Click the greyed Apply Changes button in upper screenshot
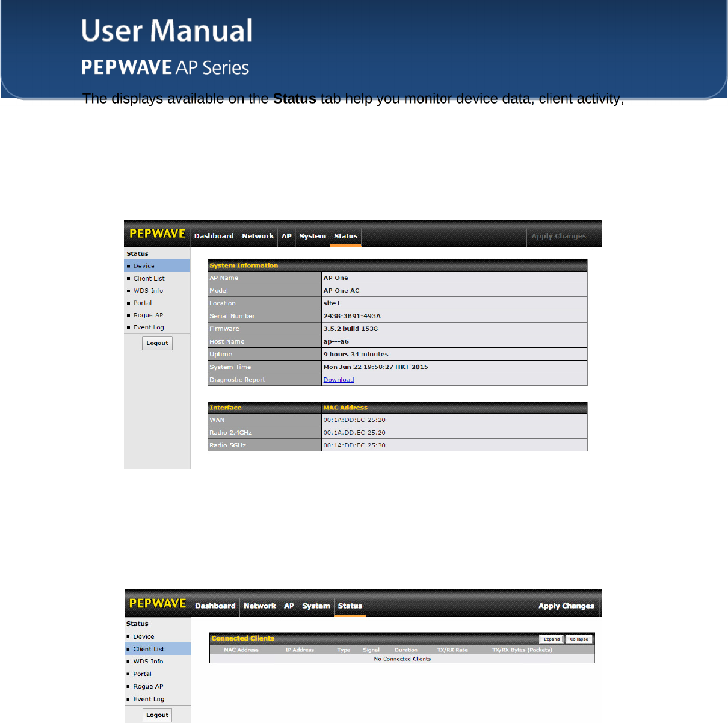The image size is (728, 723). tap(559, 236)
